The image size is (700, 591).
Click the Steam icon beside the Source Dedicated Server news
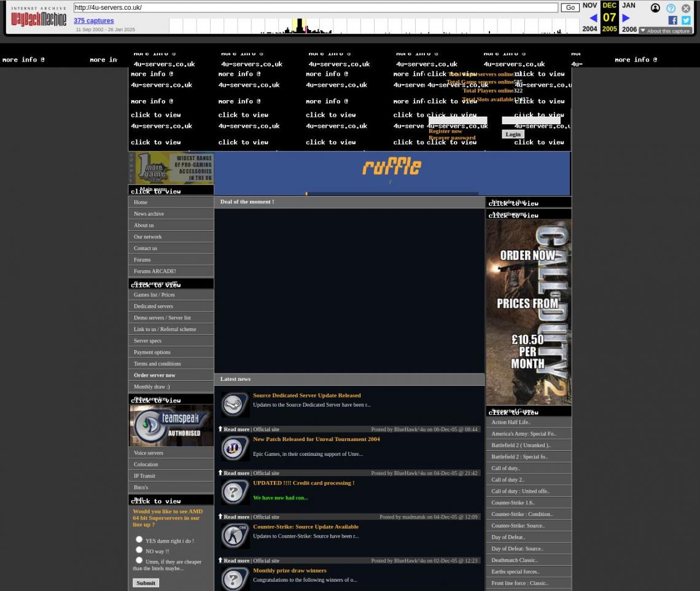coord(234,405)
